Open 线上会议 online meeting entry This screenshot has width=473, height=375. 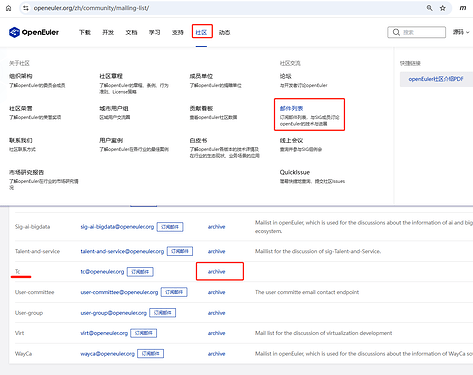(291, 140)
